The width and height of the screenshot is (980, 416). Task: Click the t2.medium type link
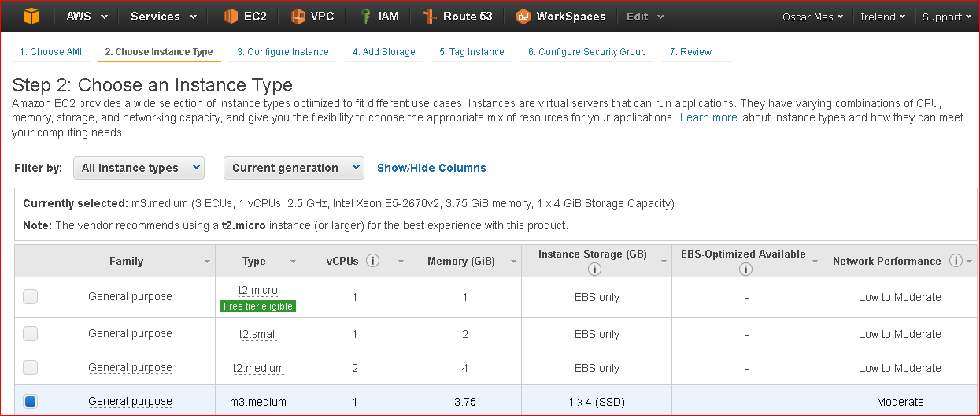[258, 368]
